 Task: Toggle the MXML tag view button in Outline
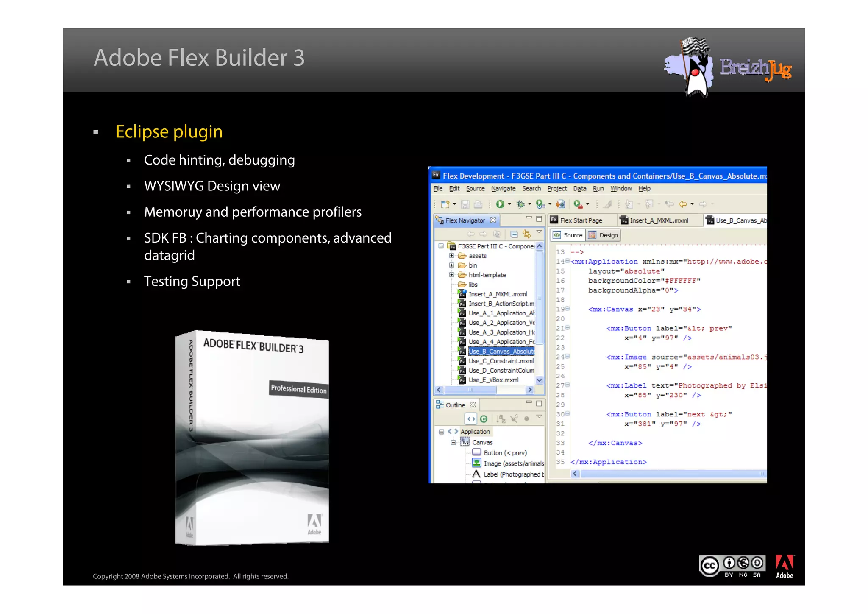pyautogui.click(x=471, y=419)
